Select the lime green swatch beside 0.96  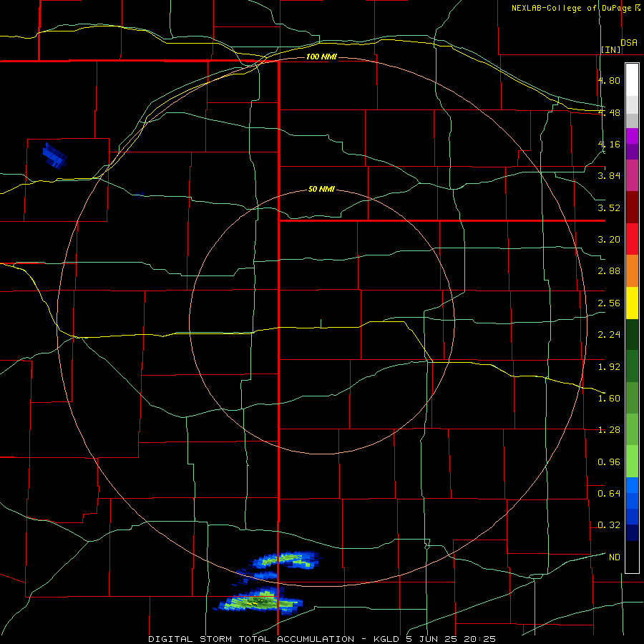632,462
